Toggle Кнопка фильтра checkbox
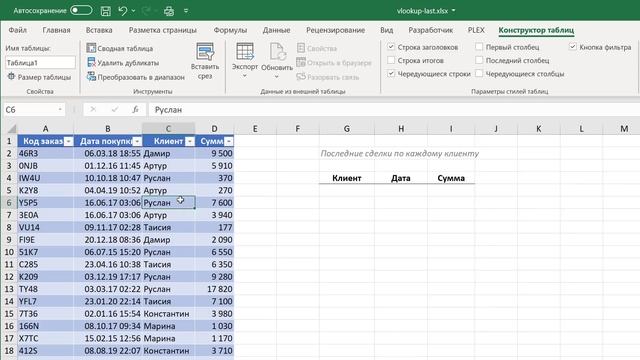 pyautogui.click(x=573, y=47)
